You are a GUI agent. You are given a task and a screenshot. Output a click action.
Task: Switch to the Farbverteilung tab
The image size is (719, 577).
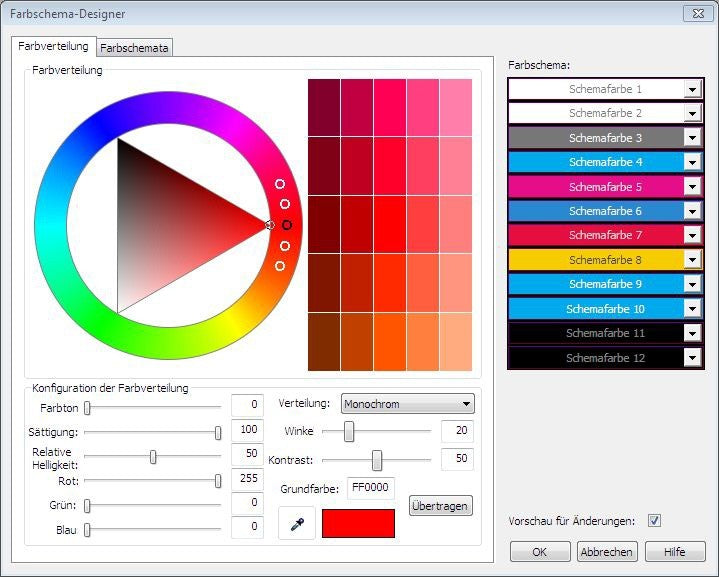(53, 46)
